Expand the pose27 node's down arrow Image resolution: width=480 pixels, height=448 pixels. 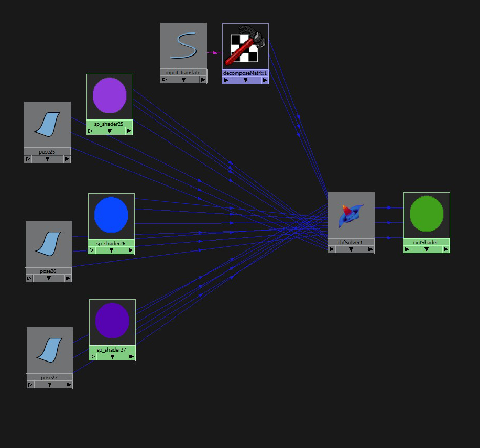point(50,385)
